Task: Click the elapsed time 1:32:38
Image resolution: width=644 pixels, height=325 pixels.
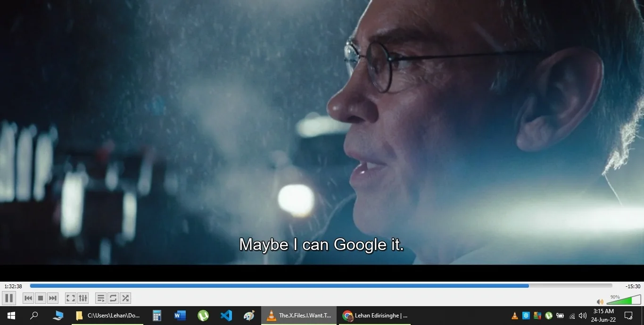Action: (13, 286)
